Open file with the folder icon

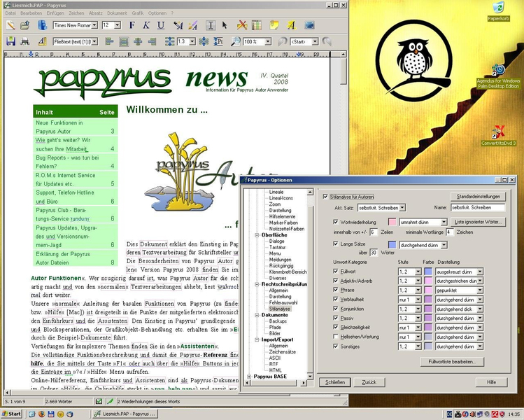click(25, 25)
